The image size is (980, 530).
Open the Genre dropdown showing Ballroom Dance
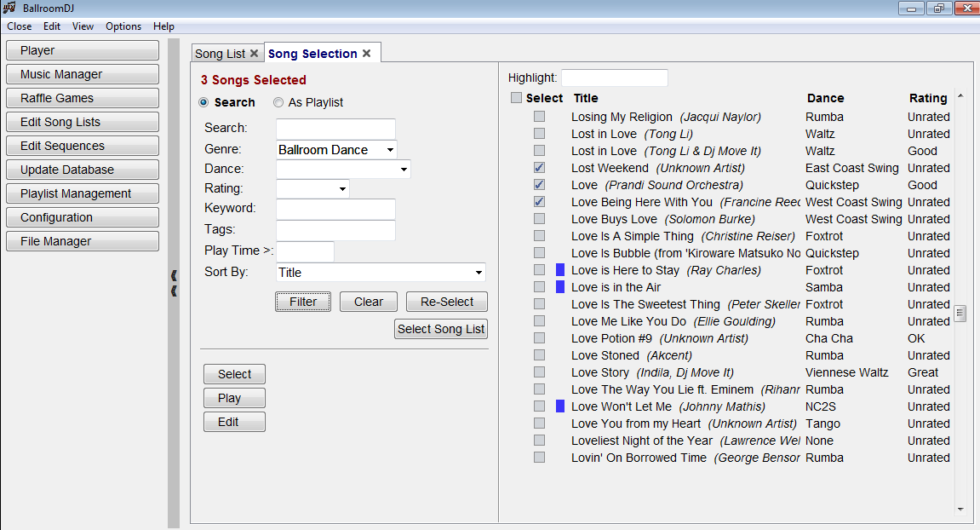pos(389,149)
